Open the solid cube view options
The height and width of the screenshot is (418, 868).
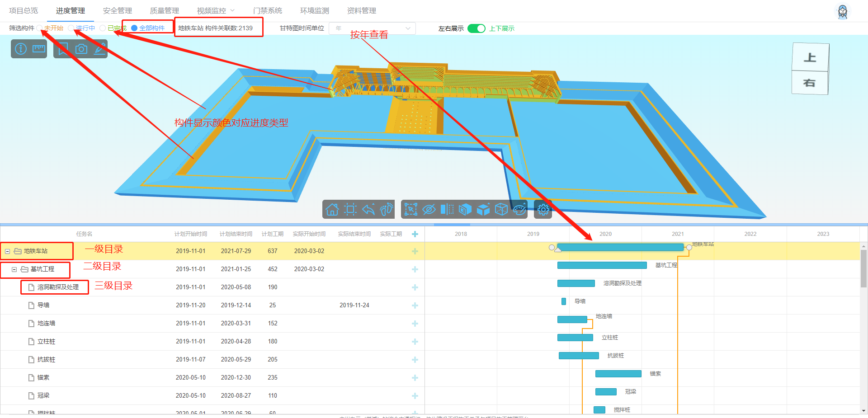[483, 209]
